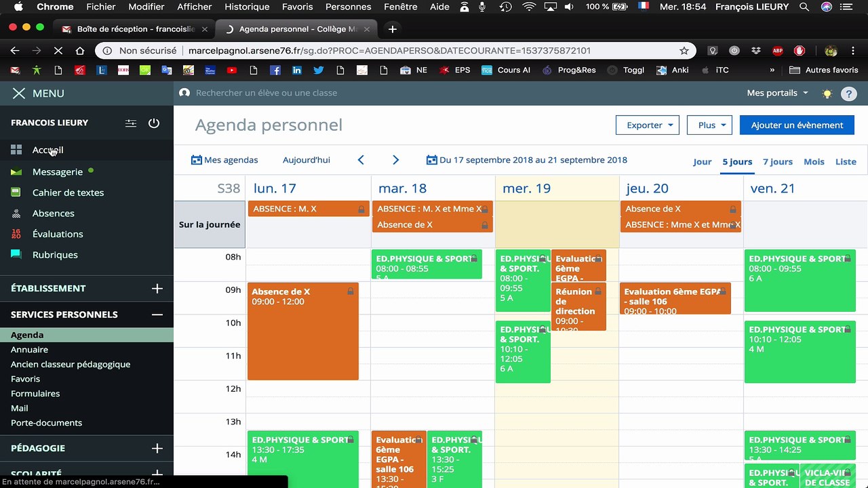Screen dimensions: 868x488
Task: Click the power logout icon
Action: (x=154, y=123)
